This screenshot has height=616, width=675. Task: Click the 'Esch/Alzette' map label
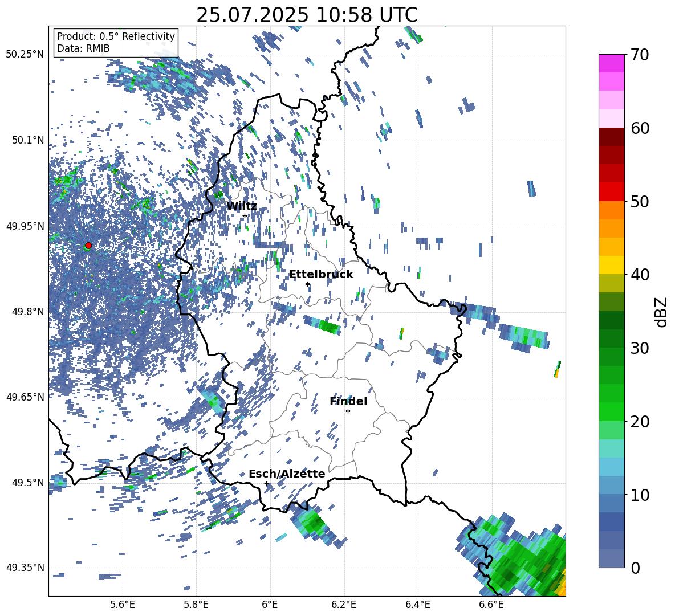click(287, 474)
